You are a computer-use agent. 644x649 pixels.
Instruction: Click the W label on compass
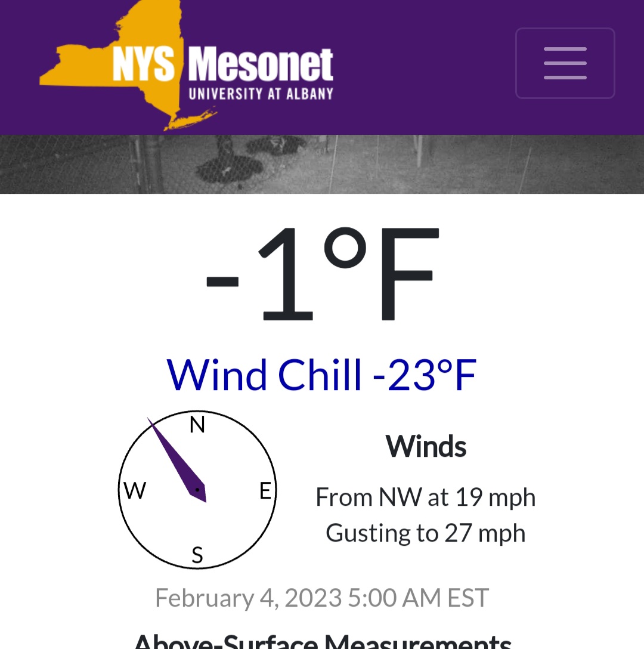tap(135, 491)
